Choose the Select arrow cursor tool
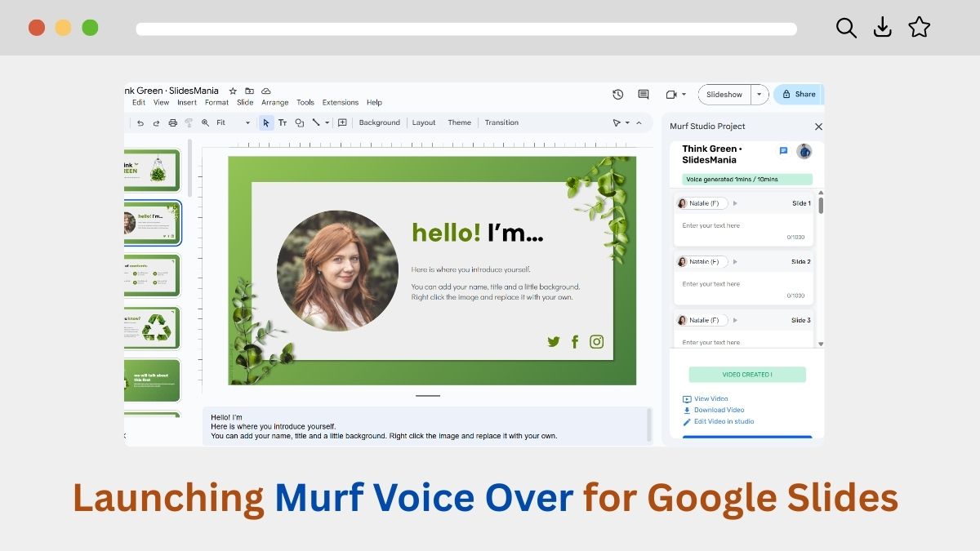The width and height of the screenshot is (980, 551). [266, 123]
